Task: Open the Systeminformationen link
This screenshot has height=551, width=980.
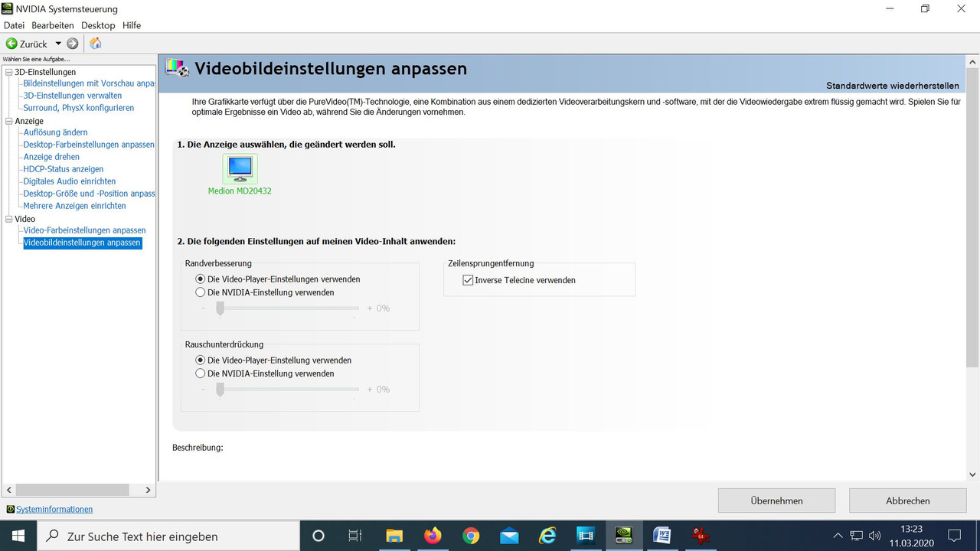Action: [54, 509]
